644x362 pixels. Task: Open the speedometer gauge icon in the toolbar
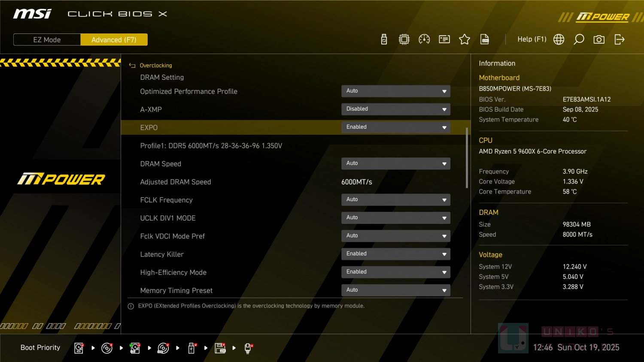point(424,39)
